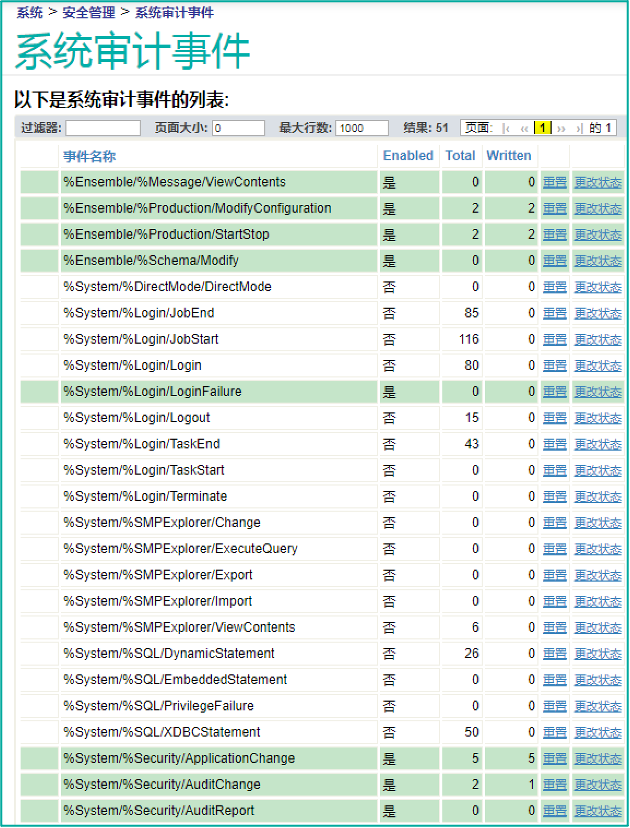The image size is (630, 828).
Task: Click the next page arrow
Action: click(562, 128)
